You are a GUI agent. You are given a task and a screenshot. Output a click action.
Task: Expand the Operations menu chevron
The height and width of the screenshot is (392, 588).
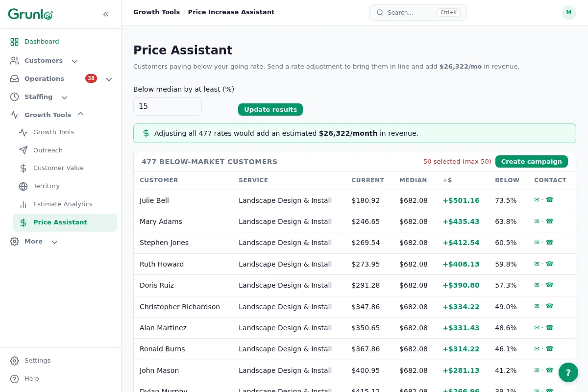[109, 79]
